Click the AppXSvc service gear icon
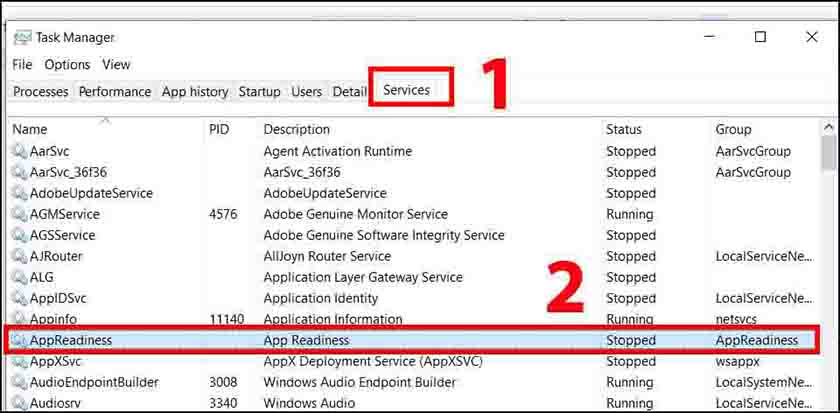This screenshot has width=840, height=413. click(19, 361)
